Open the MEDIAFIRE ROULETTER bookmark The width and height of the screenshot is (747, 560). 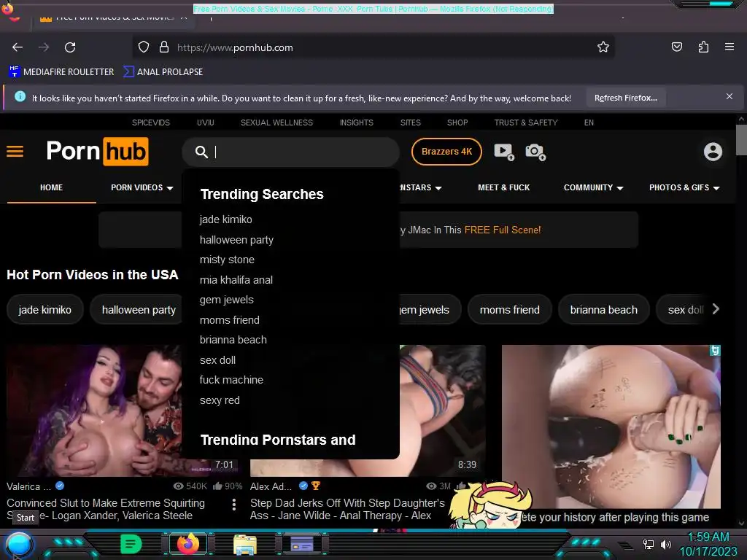[61, 71]
